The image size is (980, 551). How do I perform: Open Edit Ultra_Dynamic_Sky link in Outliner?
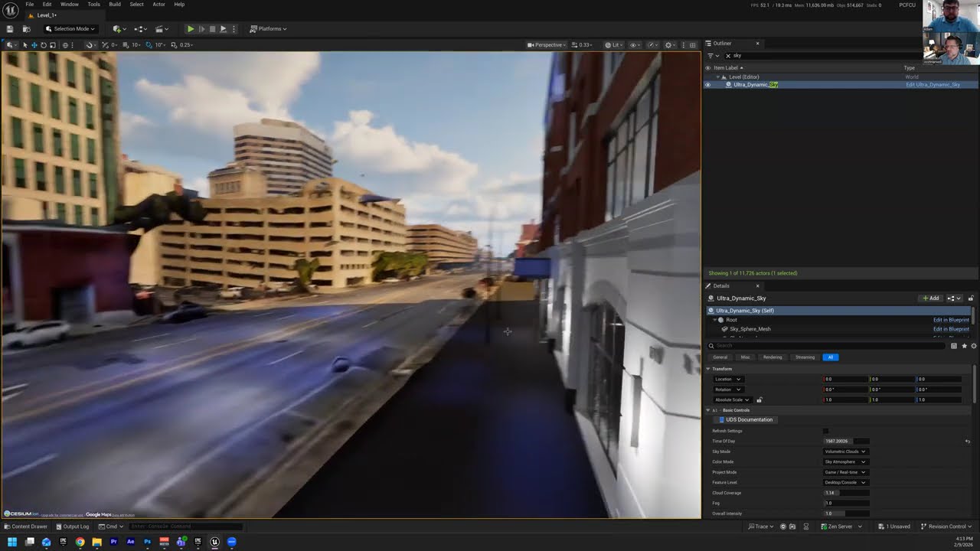pyautogui.click(x=933, y=85)
